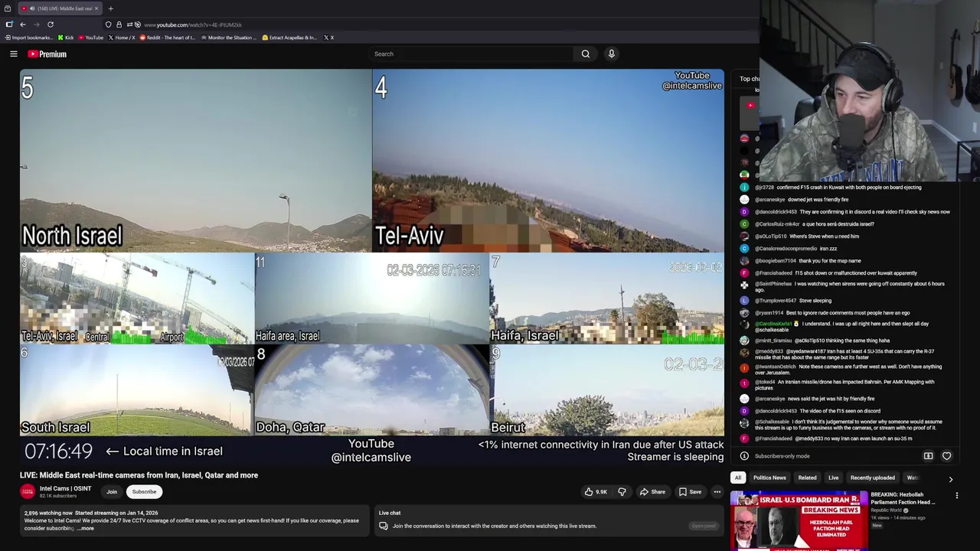Click the live video player
Image resolution: width=980 pixels, height=551 pixels.
coord(371,267)
